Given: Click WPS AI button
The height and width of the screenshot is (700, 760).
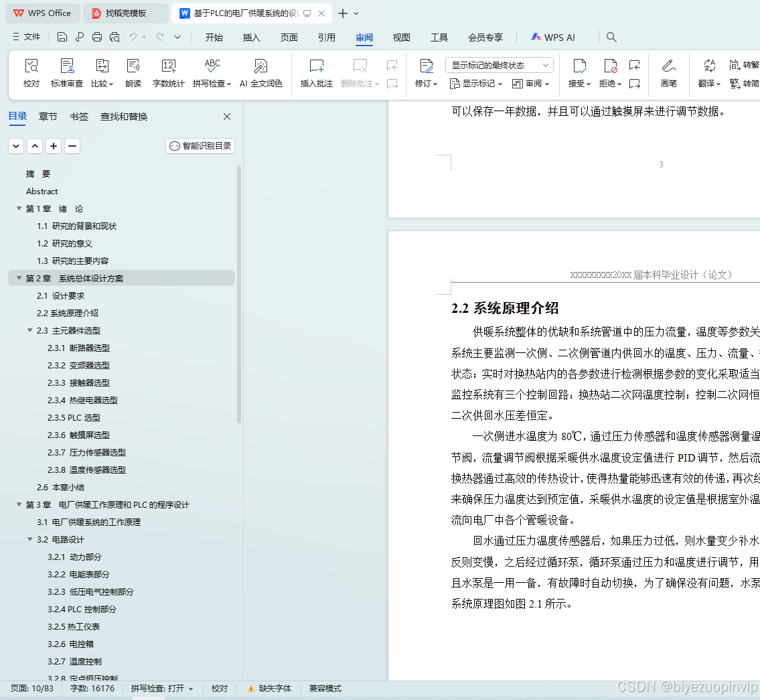Looking at the screenshot, I should coord(553,38).
